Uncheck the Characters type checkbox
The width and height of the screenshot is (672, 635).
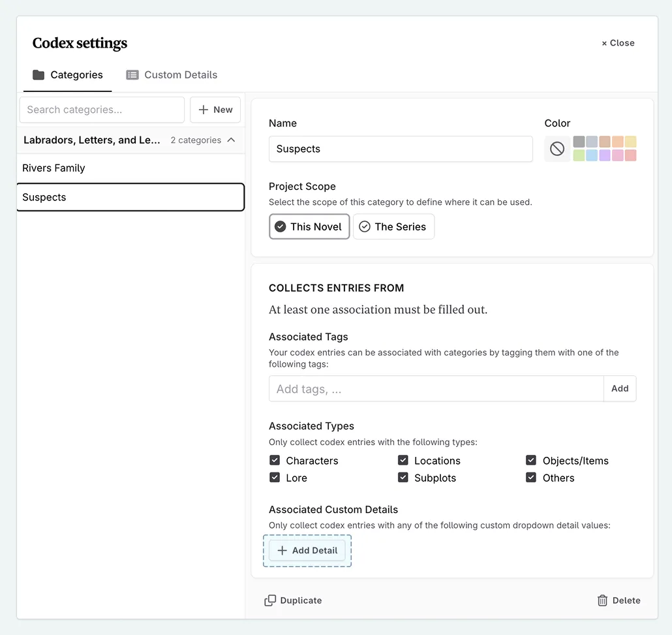(275, 461)
